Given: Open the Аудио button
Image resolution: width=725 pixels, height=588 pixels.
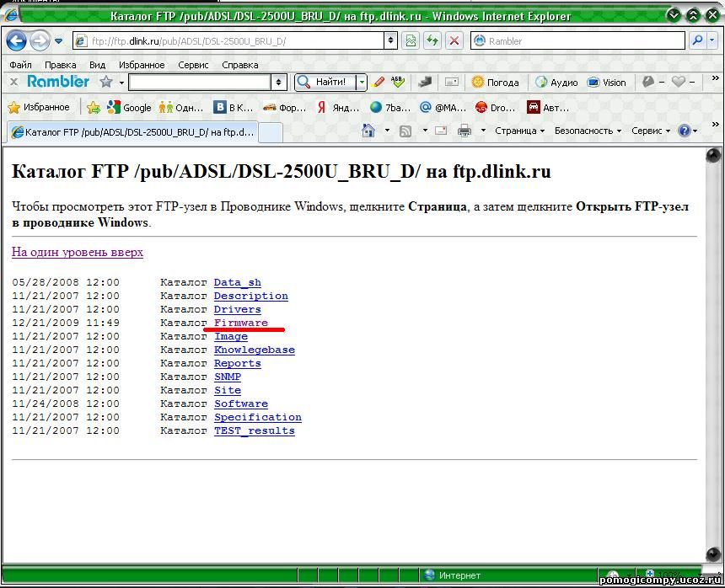Looking at the screenshot, I should (556, 83).
